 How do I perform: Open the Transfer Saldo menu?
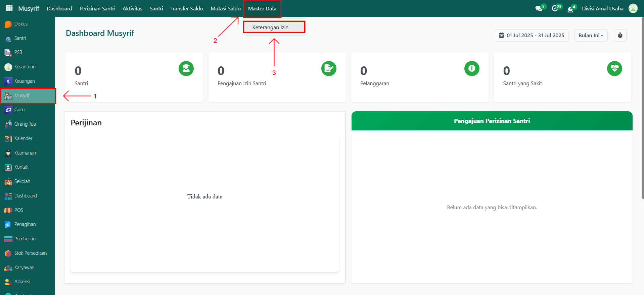(187, 9)
